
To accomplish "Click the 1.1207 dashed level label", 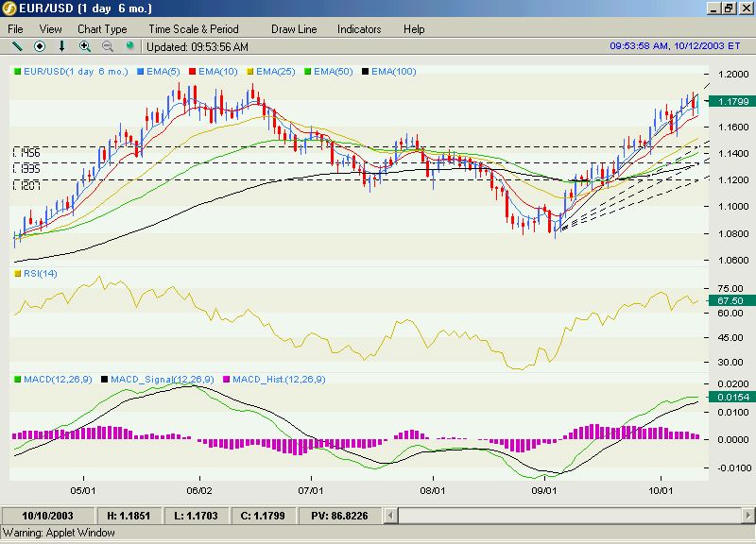I will 26,185.
